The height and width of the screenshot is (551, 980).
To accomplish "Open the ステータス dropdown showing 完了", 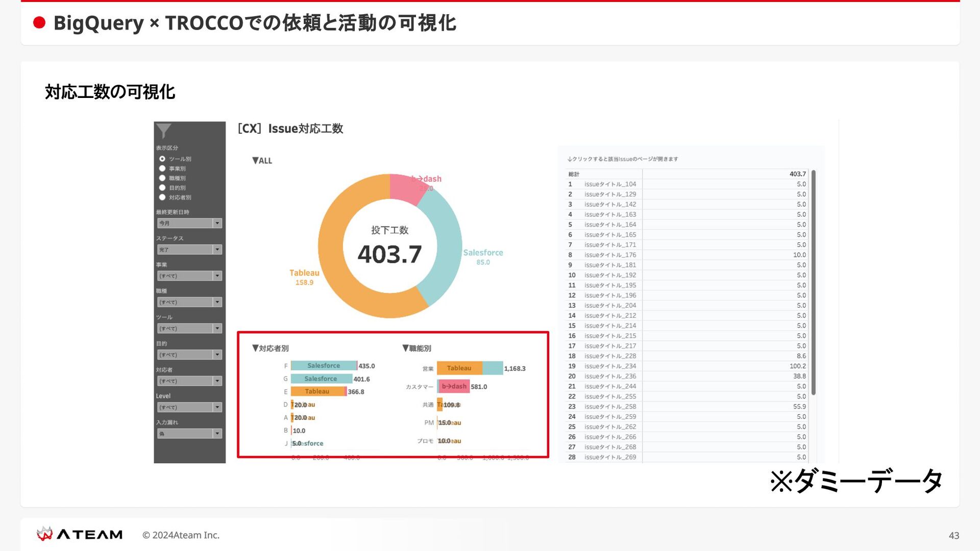I will (189, 249).
